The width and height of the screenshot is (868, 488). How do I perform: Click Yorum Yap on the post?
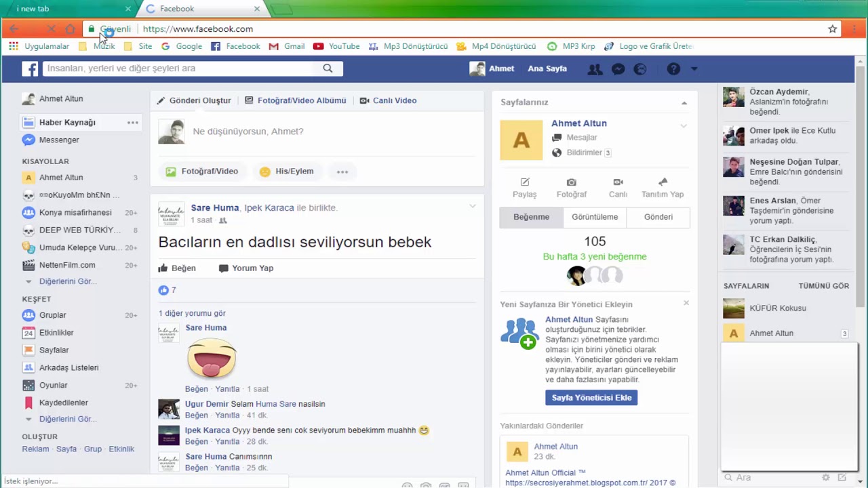(x=246, y=268)
